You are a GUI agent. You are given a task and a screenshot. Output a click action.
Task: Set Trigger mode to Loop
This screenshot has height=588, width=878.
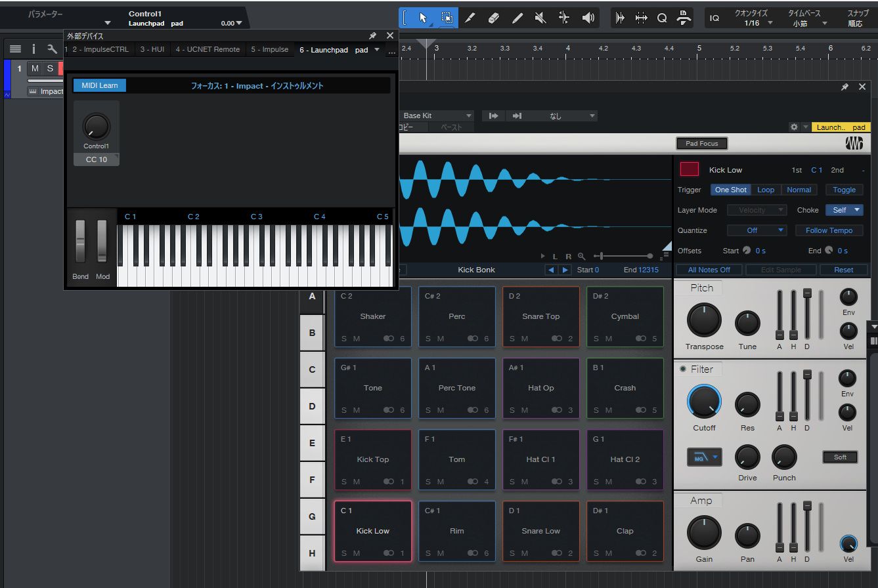[766, 190]
